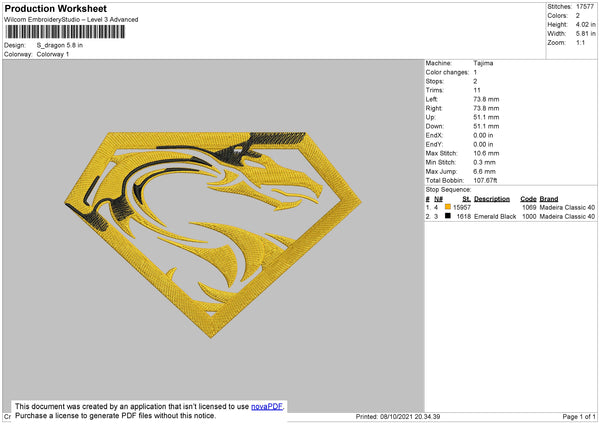Screen dimensions: 600x424
Task: Select the Total Bobbin value '107.67ft'
Action: click(485, 180)
